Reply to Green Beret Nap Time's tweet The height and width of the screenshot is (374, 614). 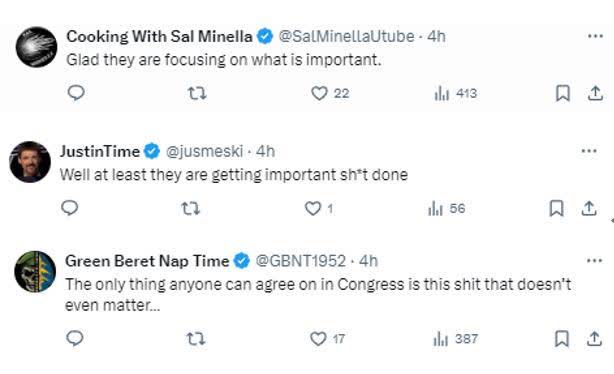[x=75, y=338]
